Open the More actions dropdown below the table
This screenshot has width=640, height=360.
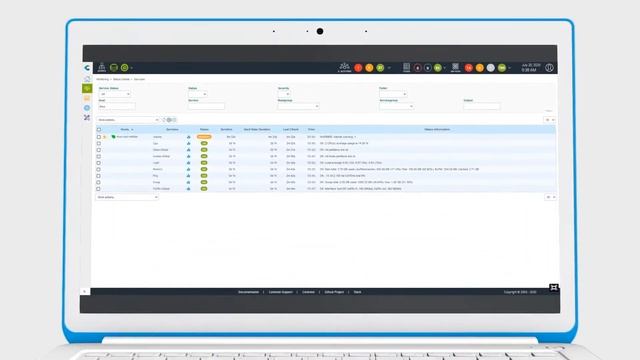click(127, 197)
